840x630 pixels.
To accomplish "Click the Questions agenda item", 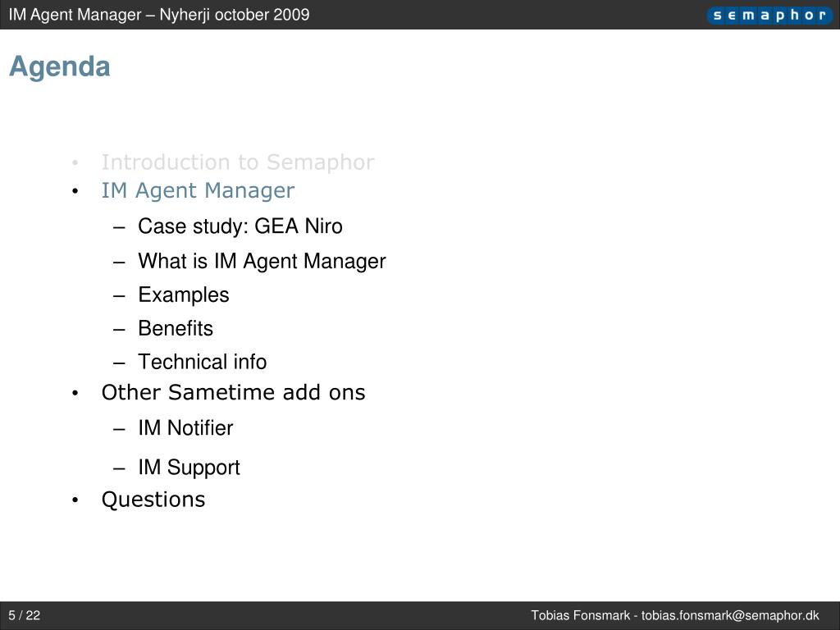I will (x=153, y=500).
